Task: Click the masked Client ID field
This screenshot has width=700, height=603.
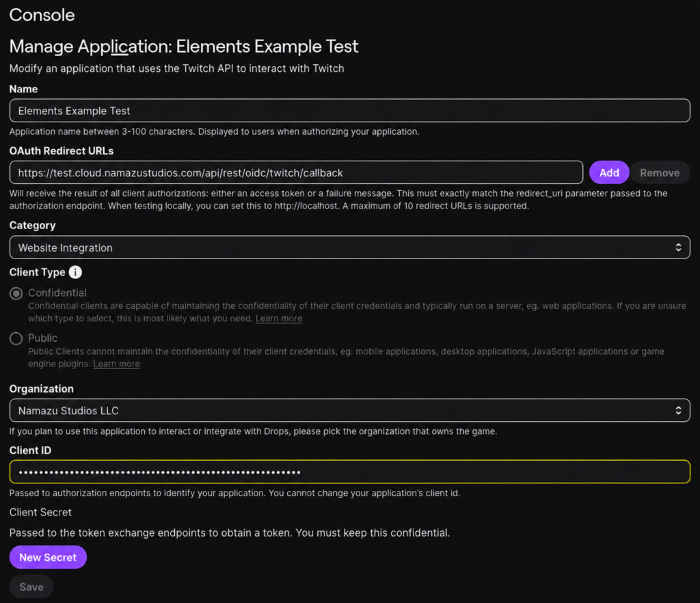Action: pyautogui.click(x=349, y=472)
